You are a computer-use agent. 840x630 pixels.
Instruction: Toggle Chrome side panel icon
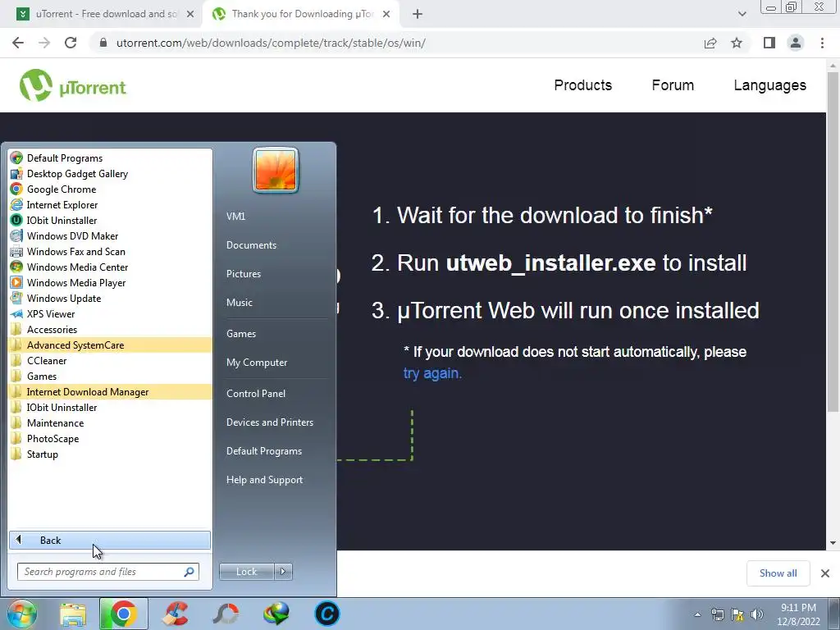click(x=769, y=43)
